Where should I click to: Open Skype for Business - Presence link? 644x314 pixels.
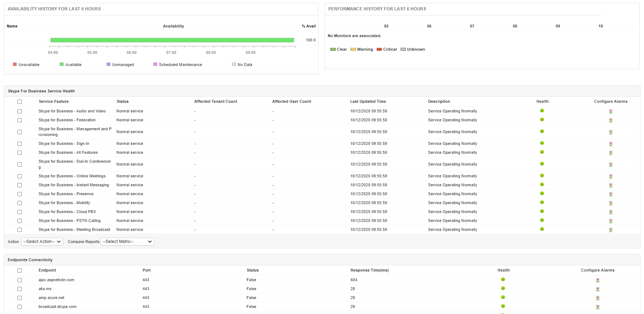pyautogui.click(x=66, y=194)
